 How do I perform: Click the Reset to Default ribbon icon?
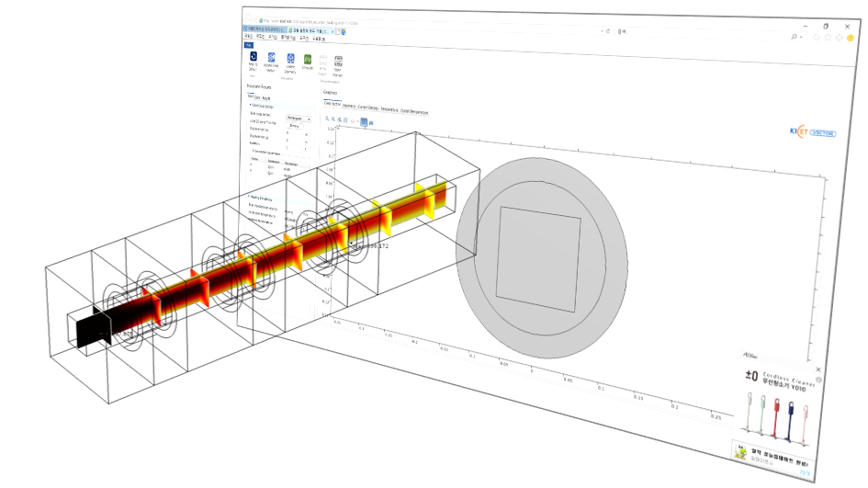click(x=253, y=57)
